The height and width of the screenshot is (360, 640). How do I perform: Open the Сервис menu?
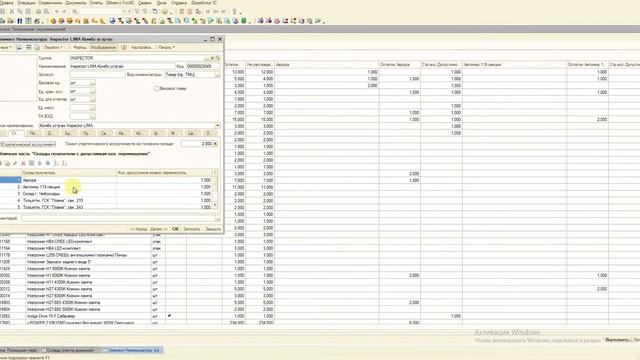[x=145, y=3]
